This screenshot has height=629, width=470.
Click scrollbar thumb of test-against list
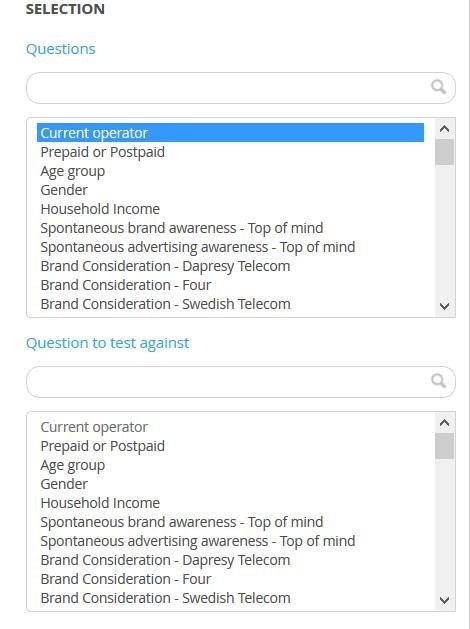[444, 446]
